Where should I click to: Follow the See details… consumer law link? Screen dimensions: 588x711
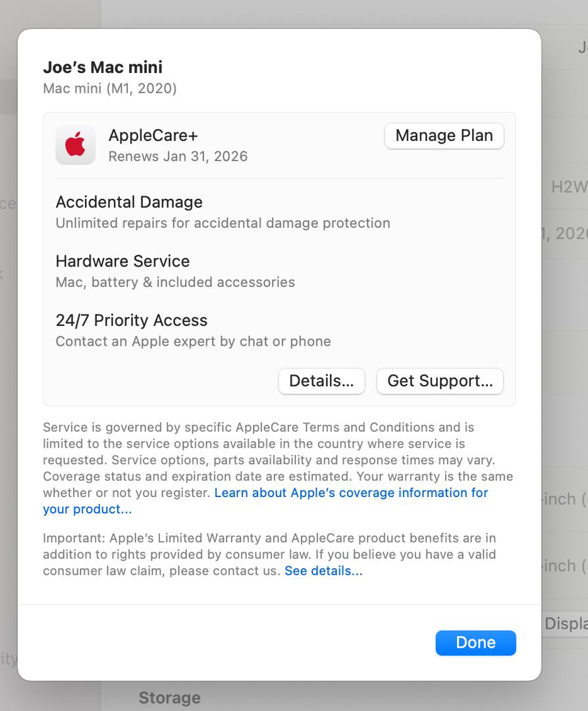pos(323,570)
